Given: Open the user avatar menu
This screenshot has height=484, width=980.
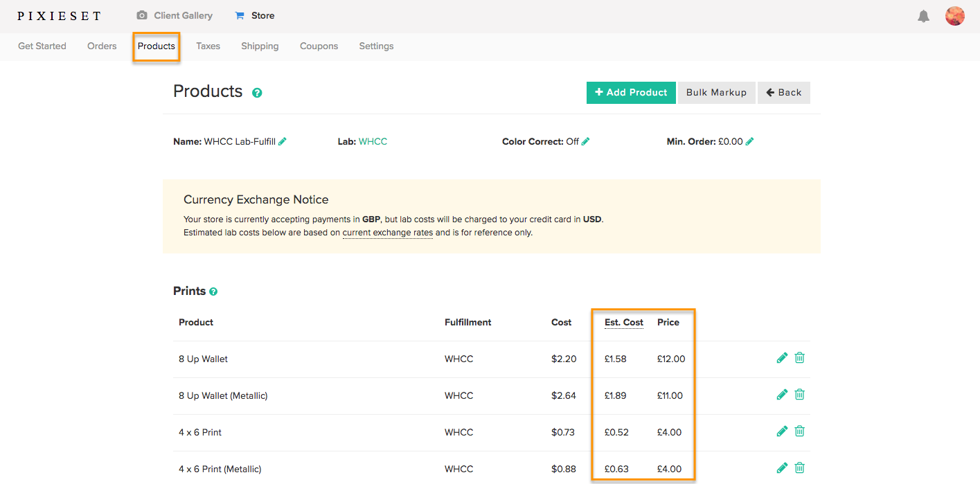Looking at the screenshot, I should click(955, 16).
